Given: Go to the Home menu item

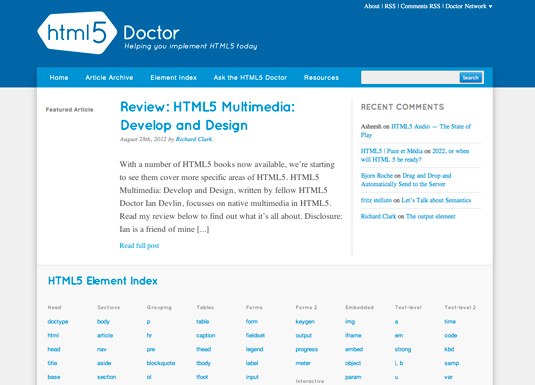Looking at the screenshot, I should point(59,77).
